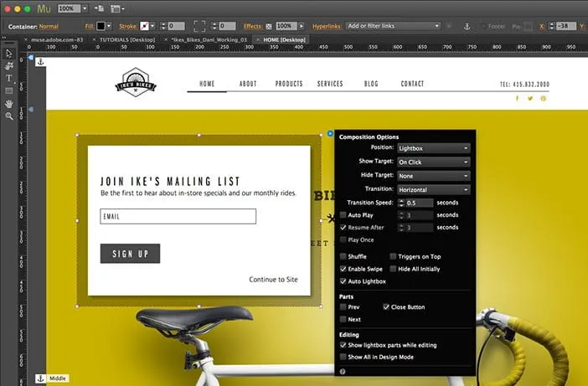
Task: Close the TUTORIALS [Desktop] tab
Action: (94, 39)
